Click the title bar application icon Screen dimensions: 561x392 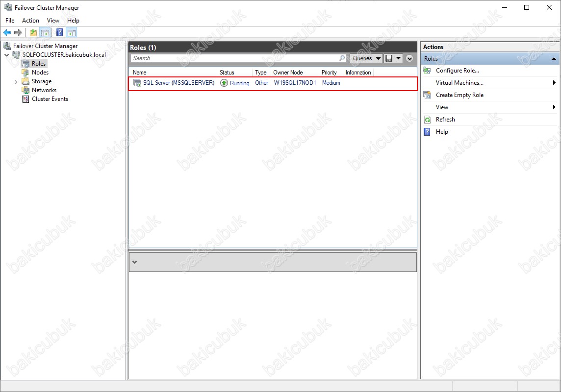pyautogui.click(x=8, y=7)
